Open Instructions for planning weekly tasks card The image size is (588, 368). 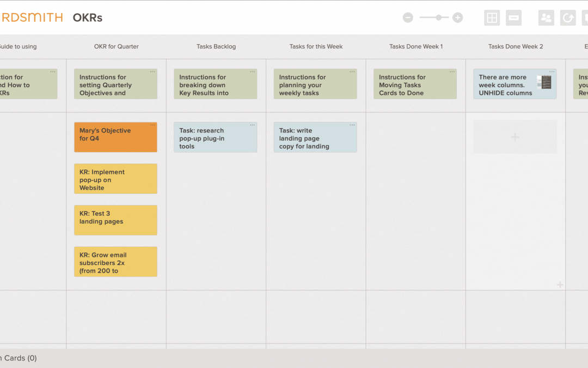pyautogui.click(x=315, y=84)
